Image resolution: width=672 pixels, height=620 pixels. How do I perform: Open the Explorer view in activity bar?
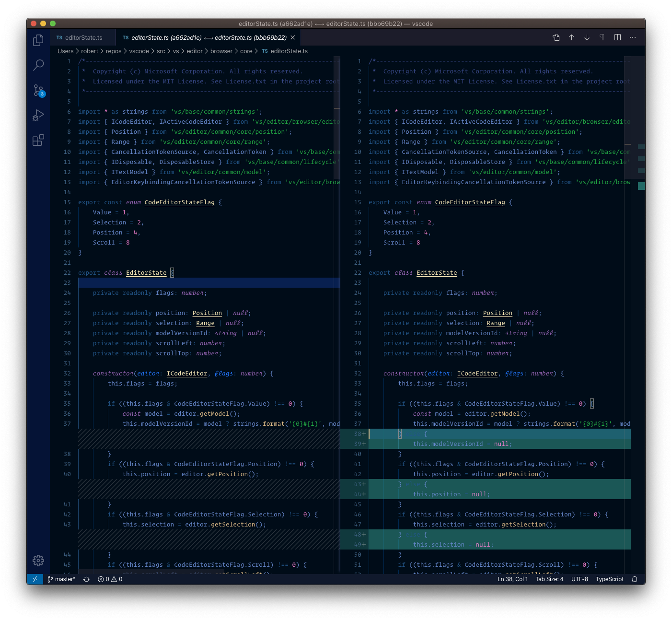[x=38, y=40]
